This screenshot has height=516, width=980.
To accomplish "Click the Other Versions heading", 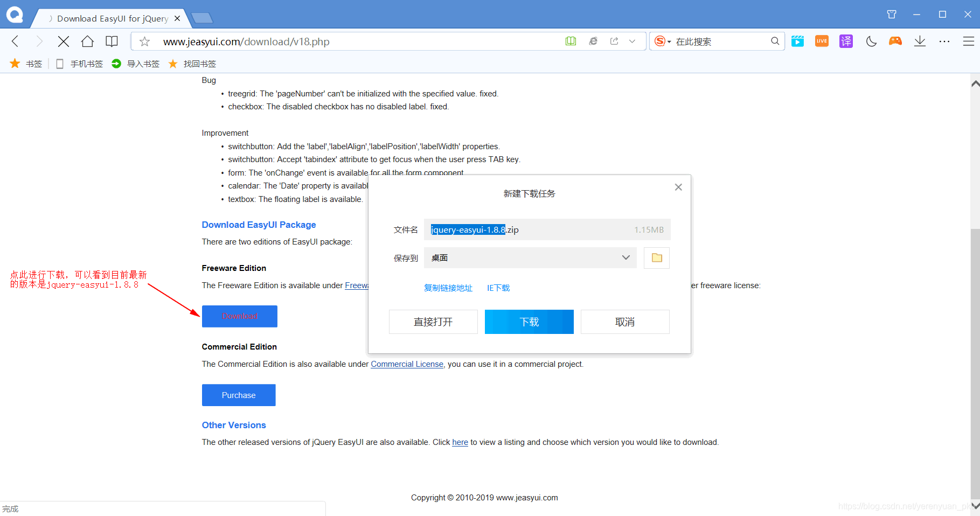I will [x=234, y=425].
